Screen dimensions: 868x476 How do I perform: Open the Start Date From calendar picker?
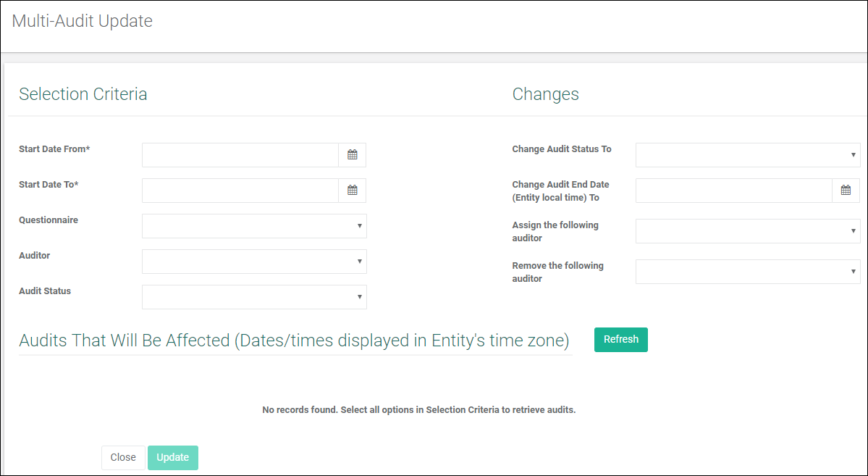(x=352, y=154)
